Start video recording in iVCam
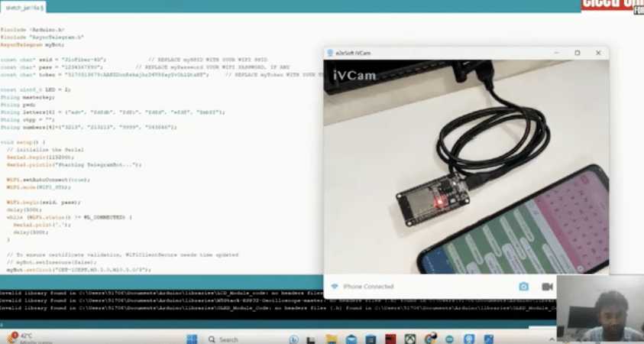The width and height of the screenshot is (644, 344). click(x=547, y=287)
